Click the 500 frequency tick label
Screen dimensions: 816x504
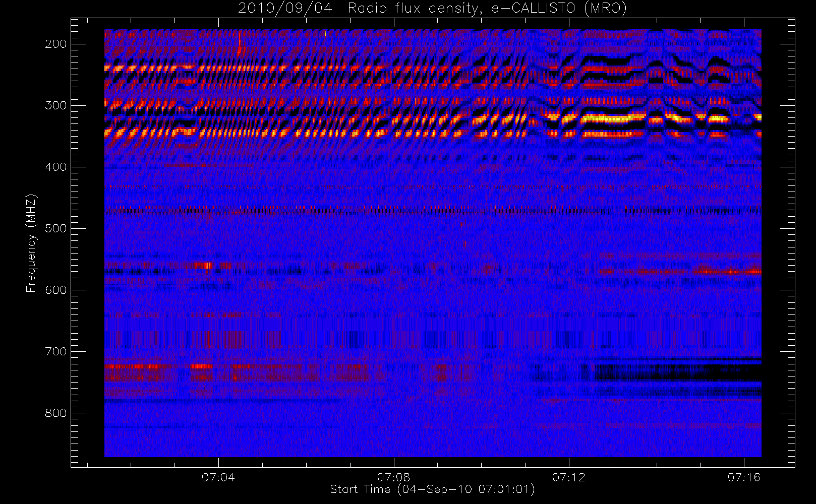click(x=56, y=228)
